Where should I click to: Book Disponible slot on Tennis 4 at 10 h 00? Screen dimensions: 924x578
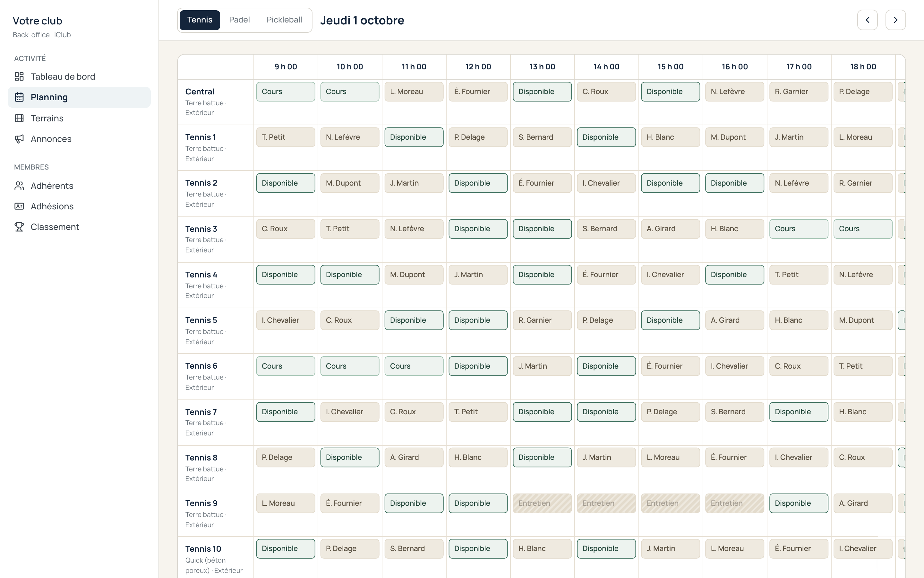(350, 275)
